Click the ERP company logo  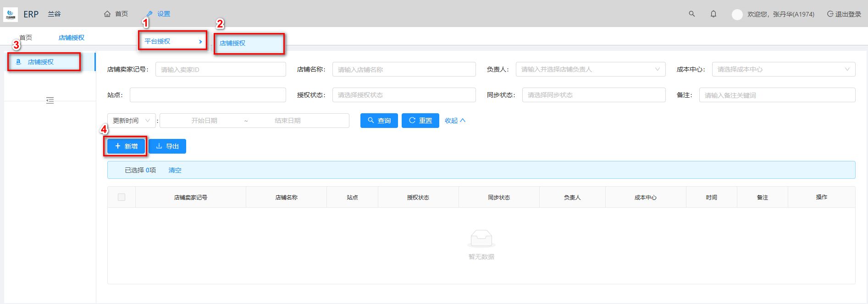coord(10,14)
